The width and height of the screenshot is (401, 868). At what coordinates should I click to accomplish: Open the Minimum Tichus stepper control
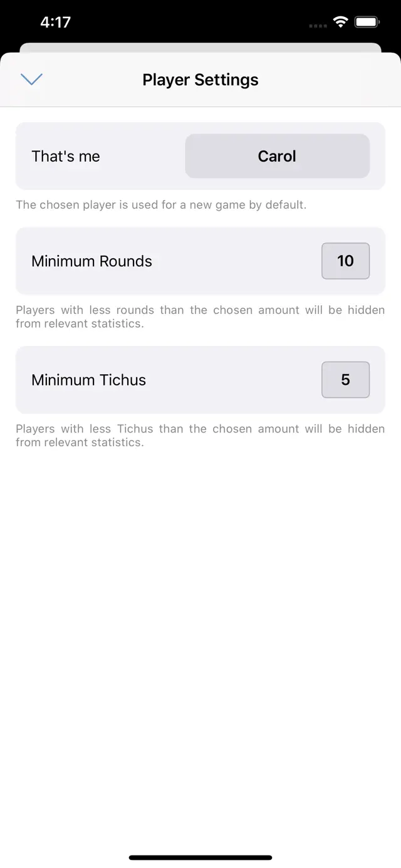345,380
